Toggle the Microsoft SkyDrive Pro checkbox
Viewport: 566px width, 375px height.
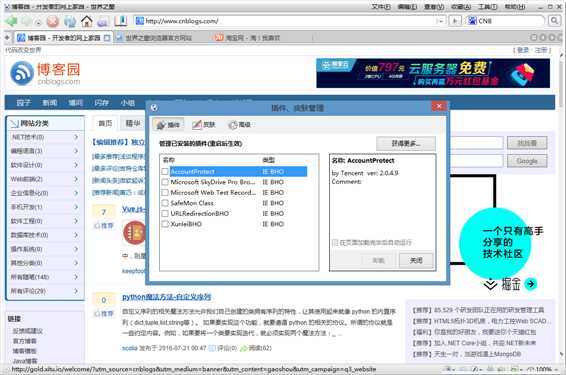165,182
